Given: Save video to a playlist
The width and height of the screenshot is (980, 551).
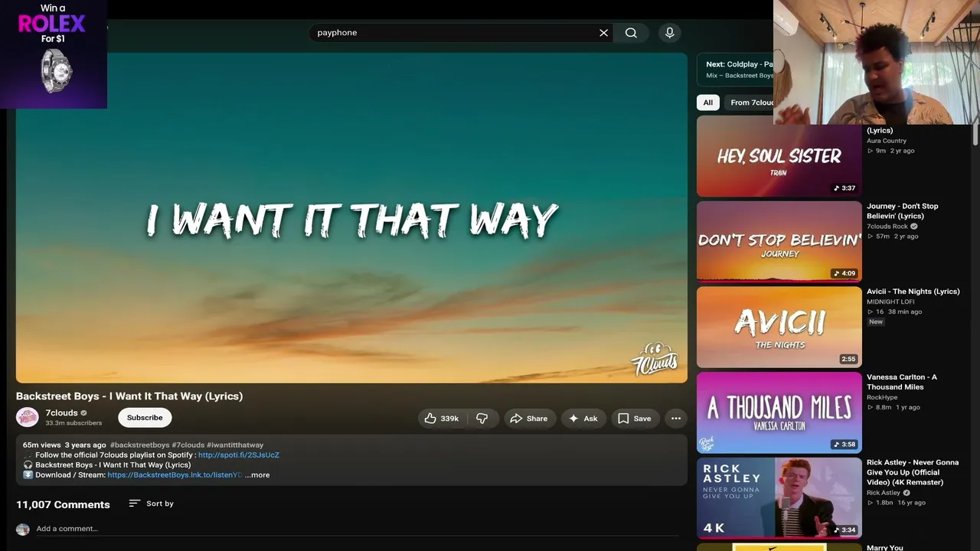Looking at the screenshot, I should click(x=634, y=419).
